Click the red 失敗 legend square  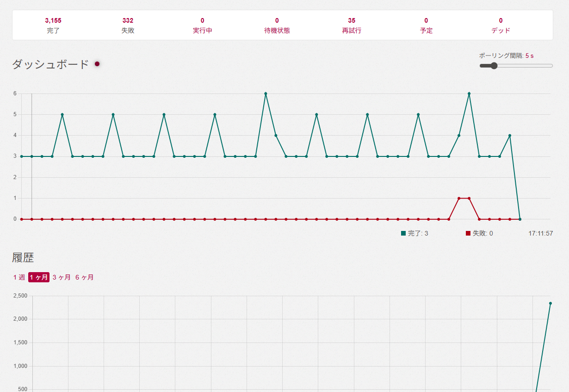click(468, 233)
